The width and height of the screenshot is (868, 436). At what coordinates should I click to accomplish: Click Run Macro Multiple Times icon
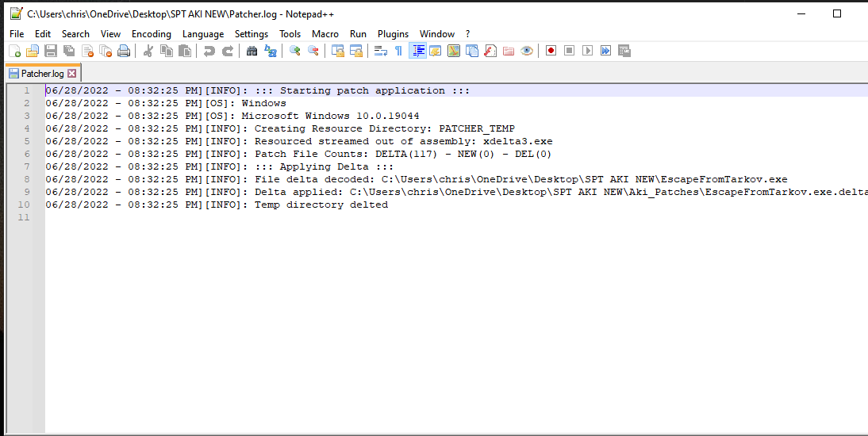[x=605, y=51]
